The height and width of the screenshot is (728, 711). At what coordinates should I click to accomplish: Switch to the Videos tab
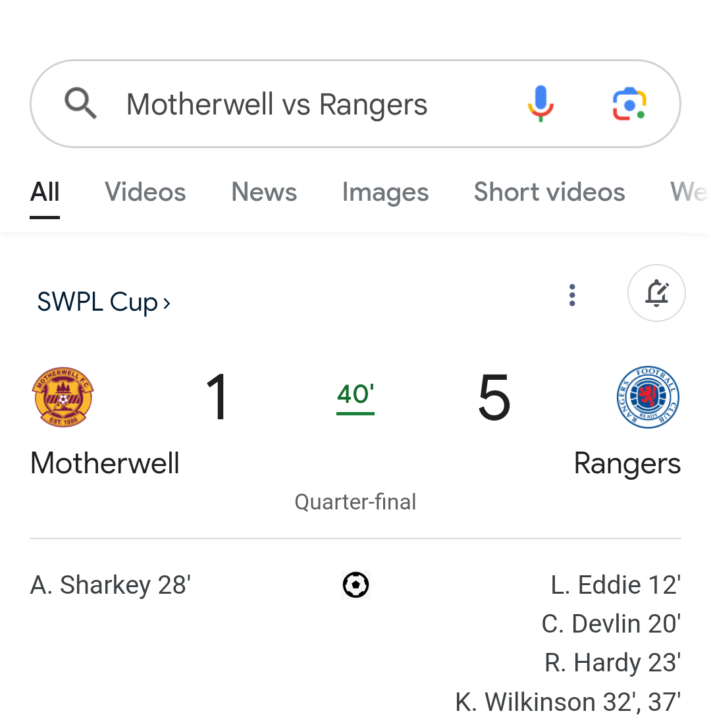click(x=145, y=192)
